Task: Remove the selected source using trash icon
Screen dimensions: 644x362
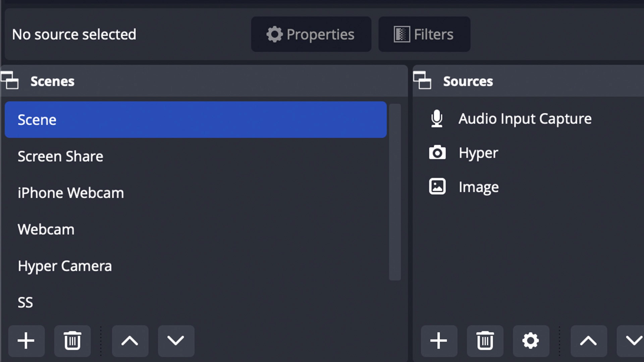Action: 485,341
